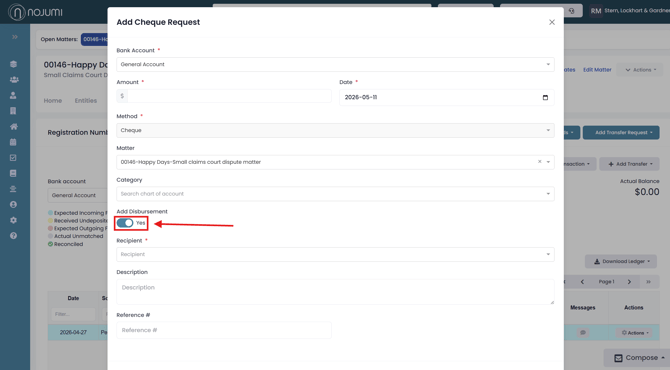Open the single person icon in the sidebar
The width and height of the screenshot is (670, 370).
point(13,95)
